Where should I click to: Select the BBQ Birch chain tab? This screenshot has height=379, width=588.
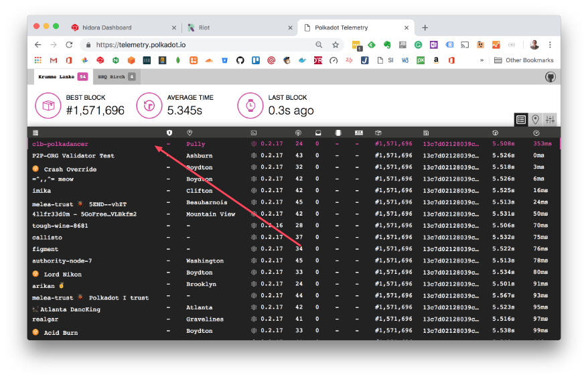point(117,77)
